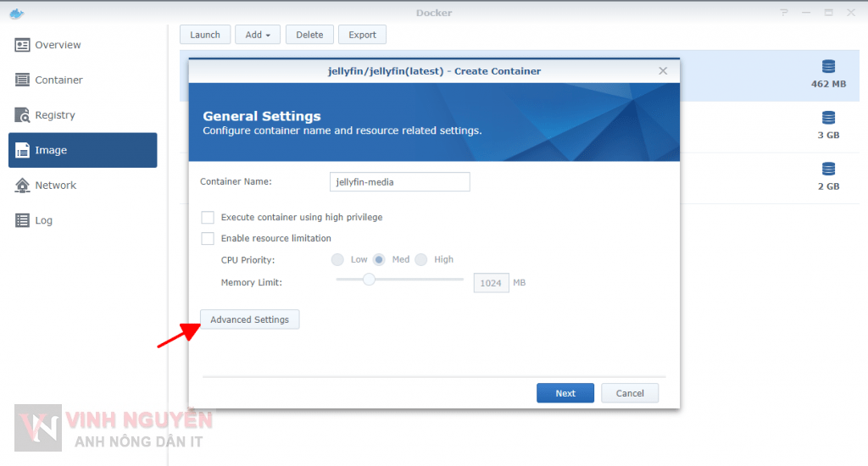Viewport: 868px width, 466px height.
Task: Open Advanced Settings
Action: point(249,319)
